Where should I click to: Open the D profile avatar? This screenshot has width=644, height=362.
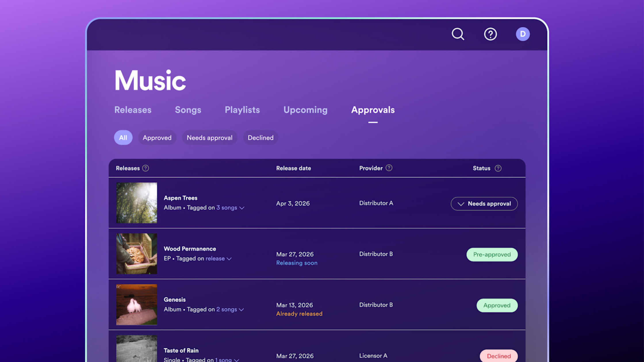(522, 34)
